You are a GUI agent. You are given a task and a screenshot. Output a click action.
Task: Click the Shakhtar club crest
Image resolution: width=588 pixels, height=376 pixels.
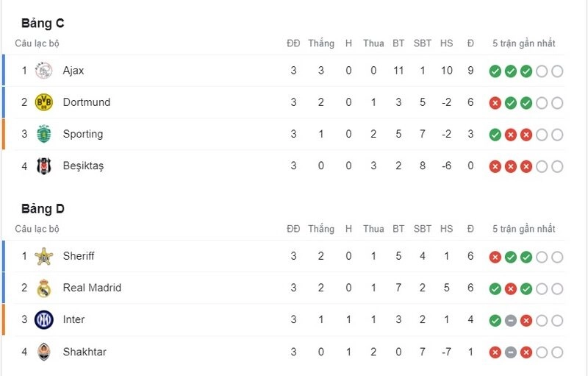click(x=43, y=352)
